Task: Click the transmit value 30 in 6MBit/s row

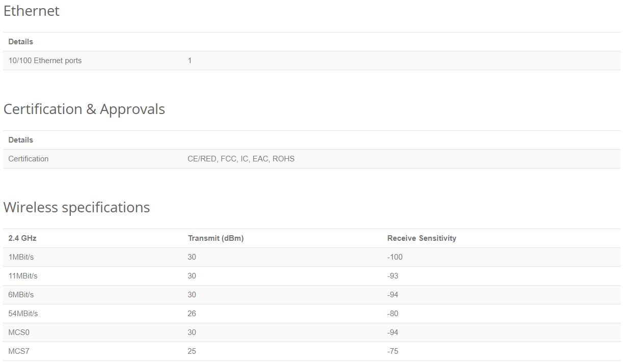Action: point(192,295)
